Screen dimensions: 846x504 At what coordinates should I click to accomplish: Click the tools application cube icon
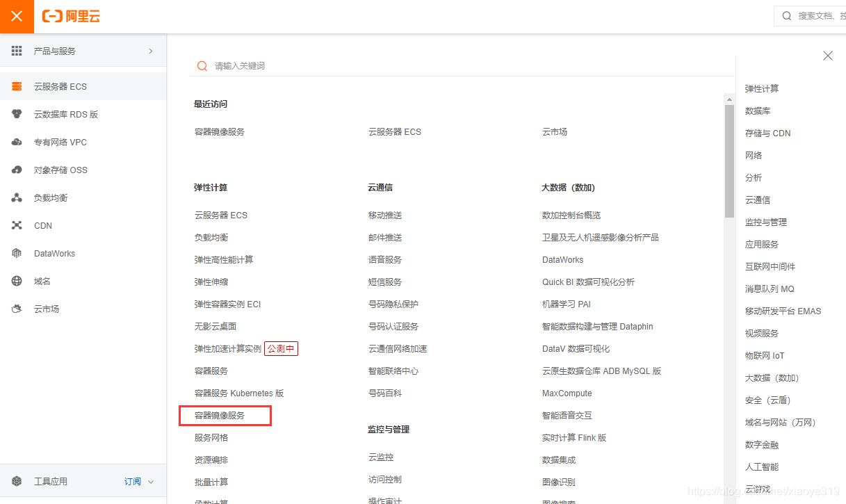[x=17, y=481]
